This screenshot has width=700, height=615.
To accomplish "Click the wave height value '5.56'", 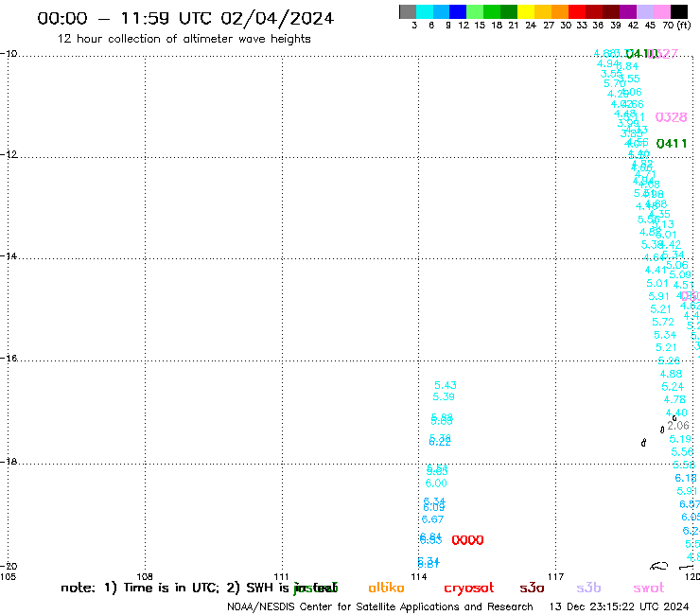I will tap(682, 452).
